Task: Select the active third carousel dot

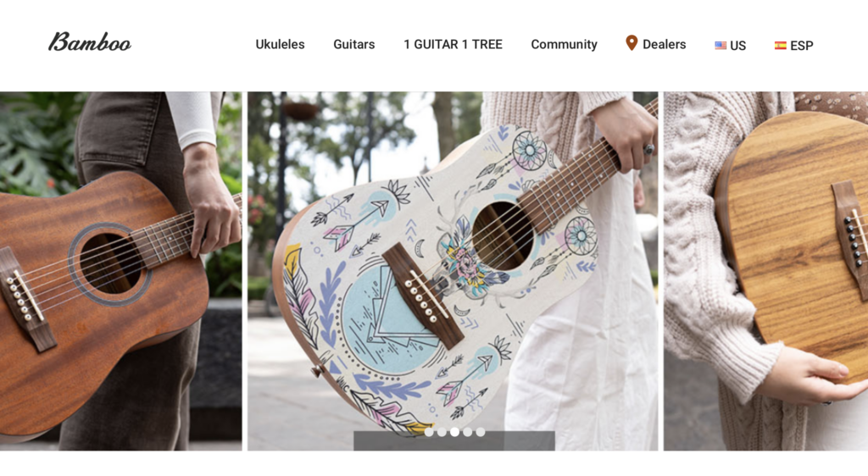Action: coord(454,432)
